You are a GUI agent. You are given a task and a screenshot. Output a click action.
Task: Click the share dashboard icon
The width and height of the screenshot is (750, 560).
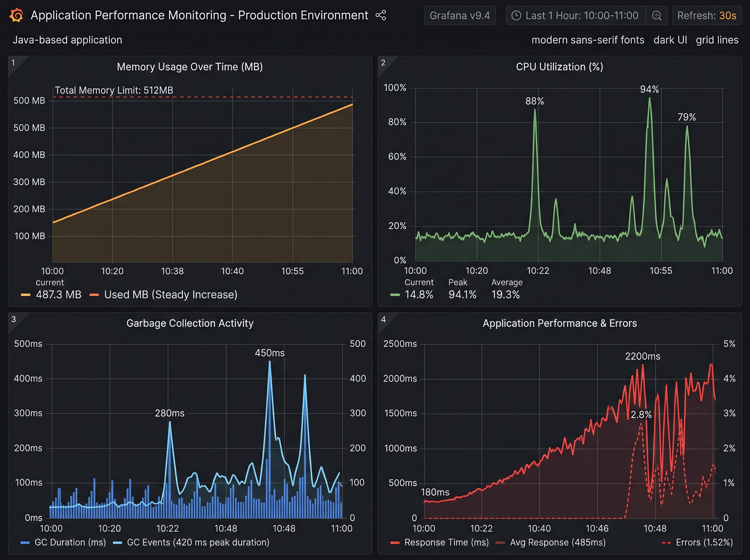[x=381, y=15]
